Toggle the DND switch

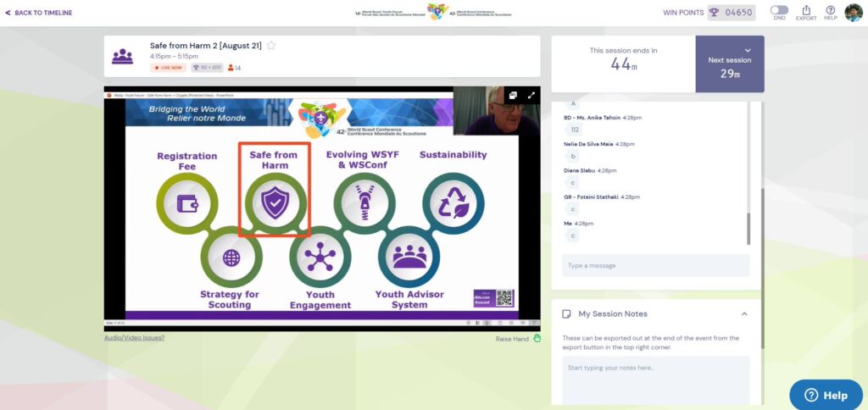coord(778,10)
